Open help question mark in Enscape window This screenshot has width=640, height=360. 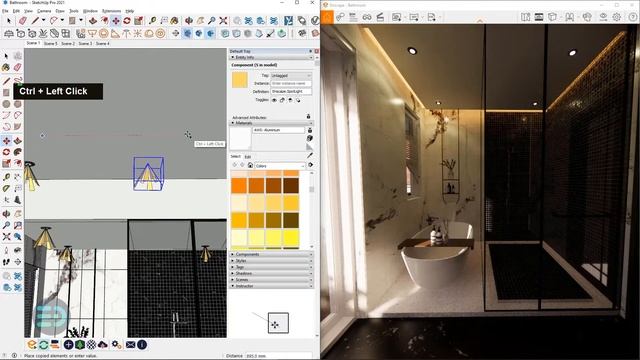point(633,17)
